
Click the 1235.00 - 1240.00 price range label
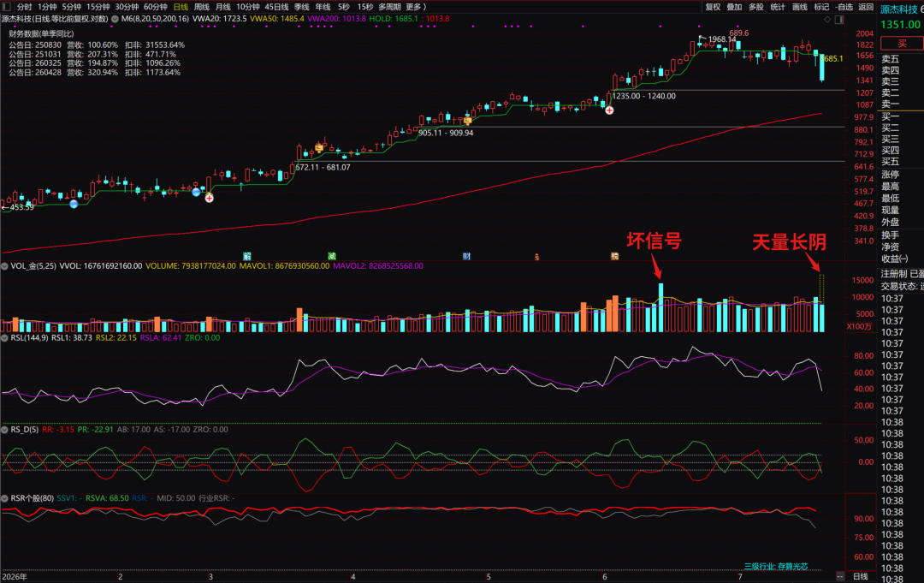pyautogui.click(x=644, y=96)
